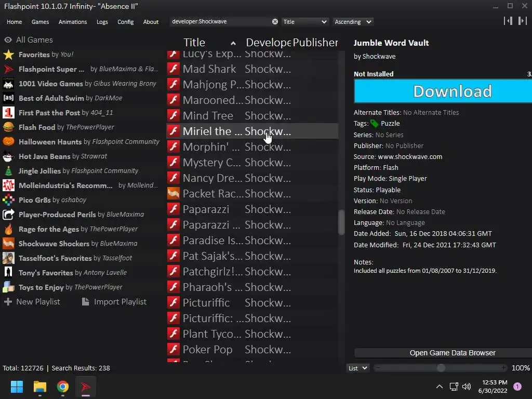Viewport: 532px width, 399px height.
Task: Open the Home tab
Action: 14,22
